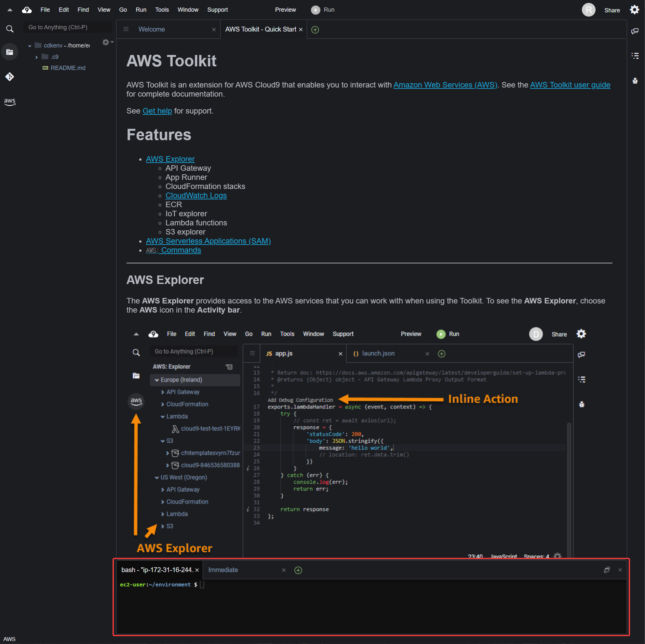Viewport: 645px width, 644px height.
Task: Click the Preview button
Action: [x=286, y=10]
